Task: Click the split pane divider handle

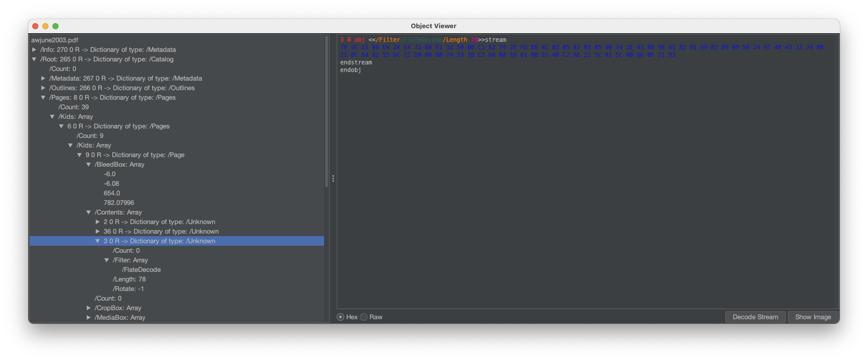Action: (333, 179)
